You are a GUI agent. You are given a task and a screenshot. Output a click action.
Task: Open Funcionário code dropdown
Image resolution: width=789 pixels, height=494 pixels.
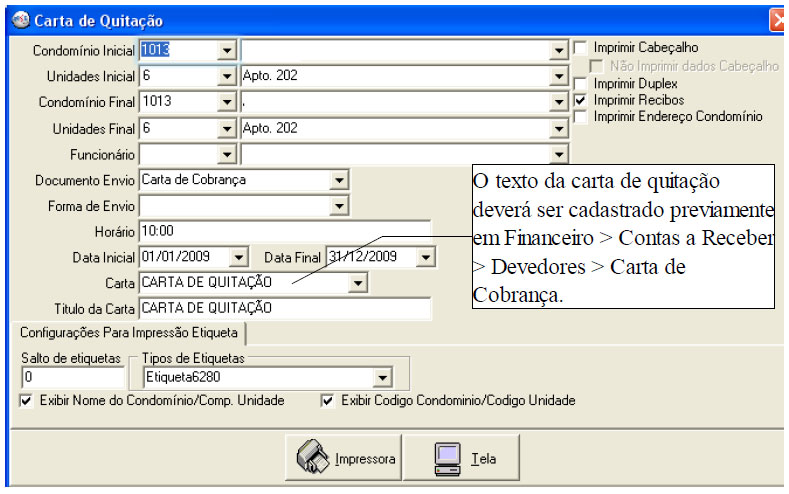[227, 154]
